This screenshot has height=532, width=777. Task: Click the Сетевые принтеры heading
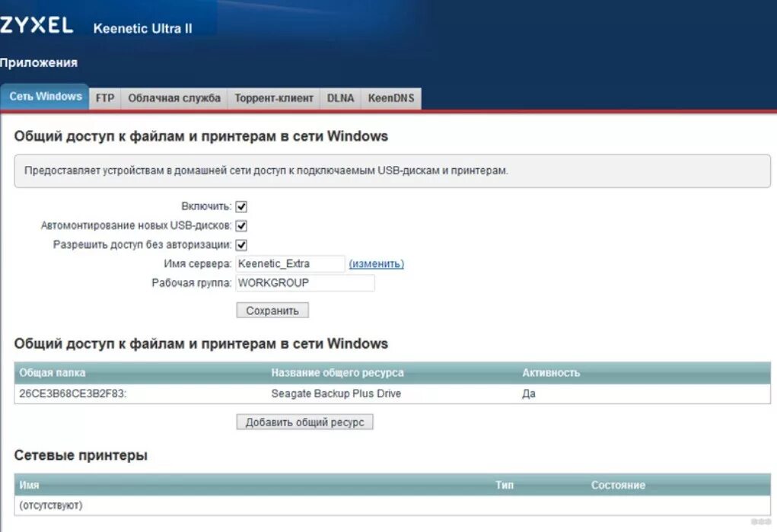81,455
